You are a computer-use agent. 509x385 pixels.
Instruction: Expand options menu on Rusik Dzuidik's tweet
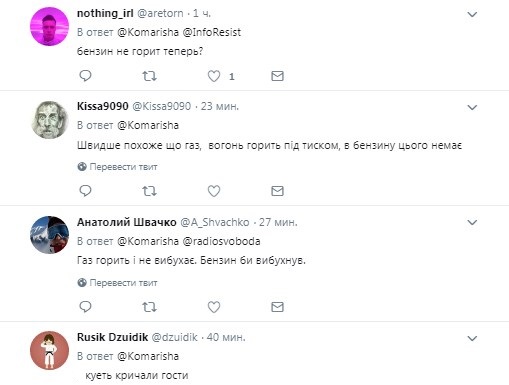pos(472,338)
